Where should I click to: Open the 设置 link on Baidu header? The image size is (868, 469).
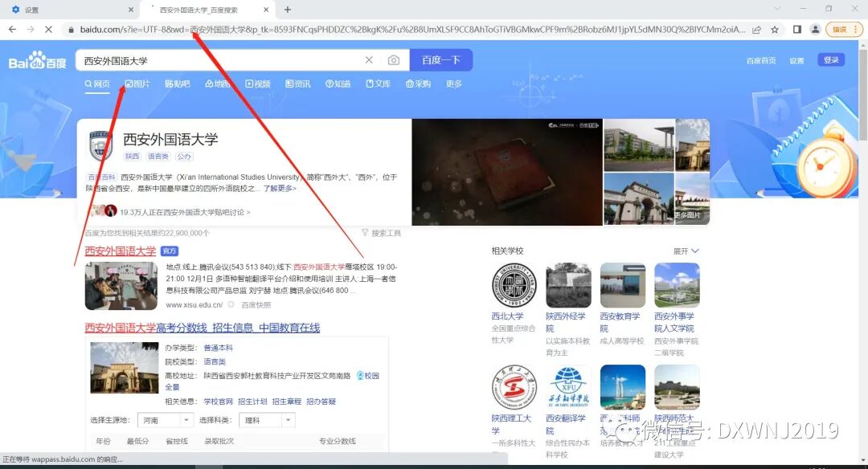[796, 61]
